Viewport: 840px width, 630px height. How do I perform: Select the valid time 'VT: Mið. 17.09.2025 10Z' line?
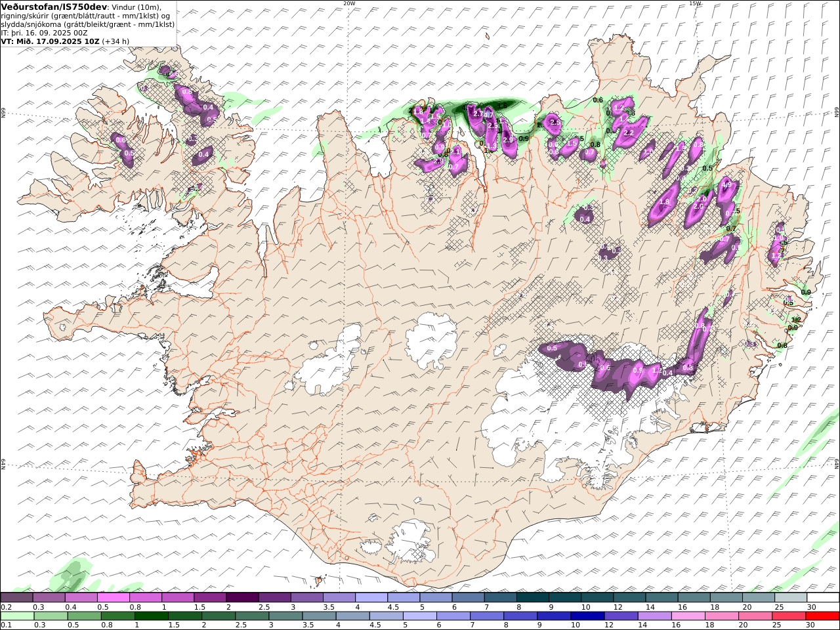pyautogui.click(x=50, y=41)
